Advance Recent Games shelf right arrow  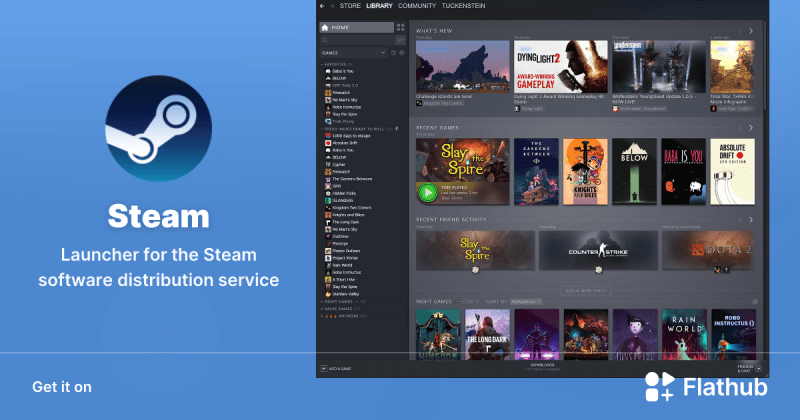click(x=751, y=128)
